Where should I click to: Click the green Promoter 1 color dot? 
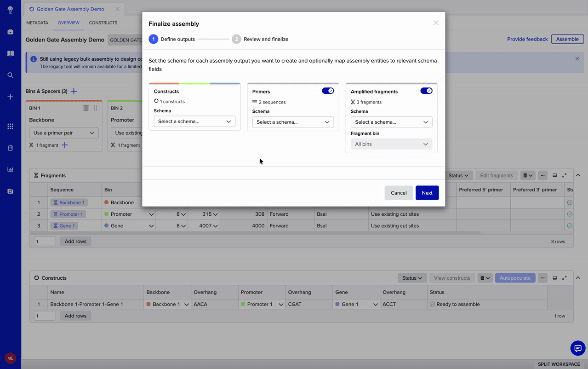[x=243, y=304]
